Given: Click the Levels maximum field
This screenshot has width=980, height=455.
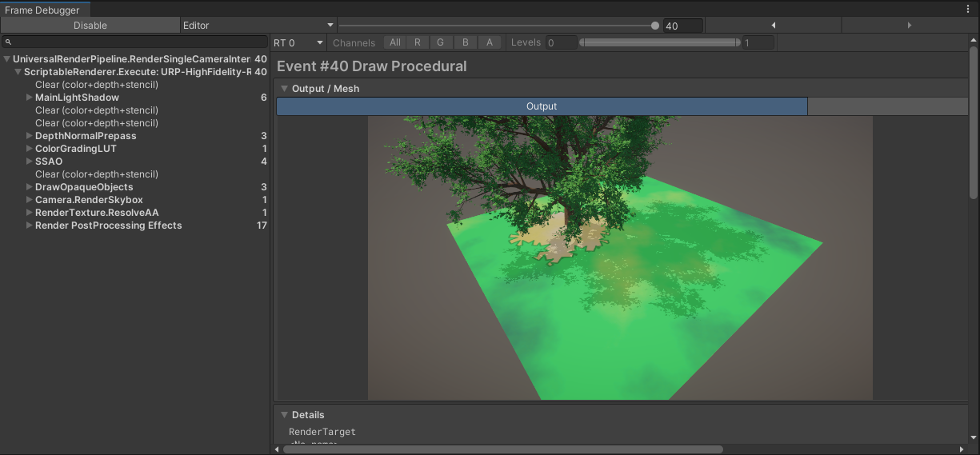Looking at the screenshot, I should coord(758,42).
